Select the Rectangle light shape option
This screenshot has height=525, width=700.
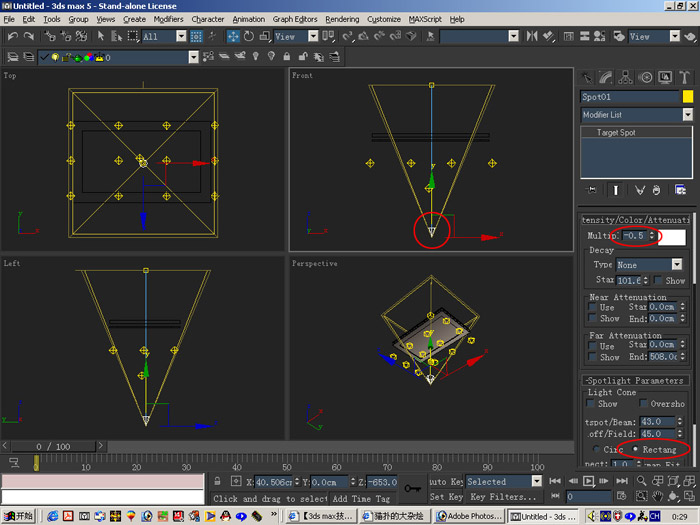click(x=635, y=449)
